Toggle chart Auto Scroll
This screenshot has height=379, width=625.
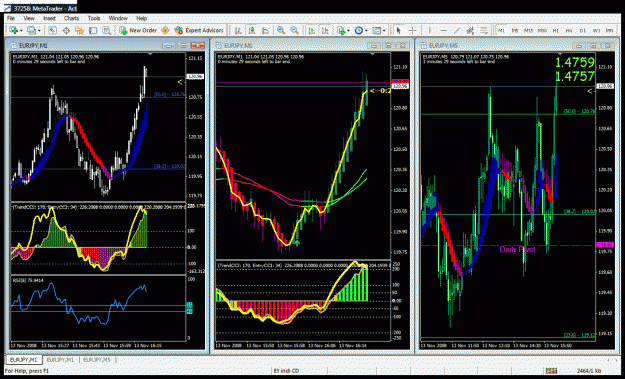[312, 30]
